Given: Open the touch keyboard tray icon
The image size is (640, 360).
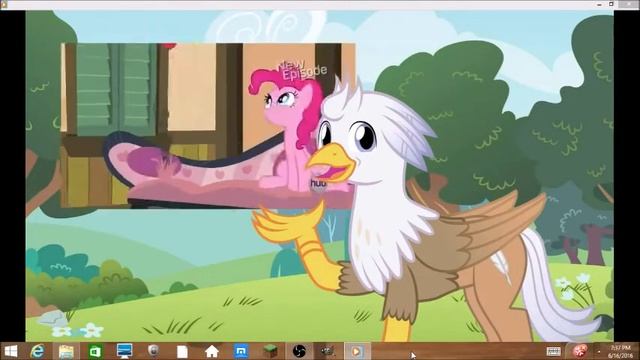Looking at the screenshot, I should [x=553, y=351].
